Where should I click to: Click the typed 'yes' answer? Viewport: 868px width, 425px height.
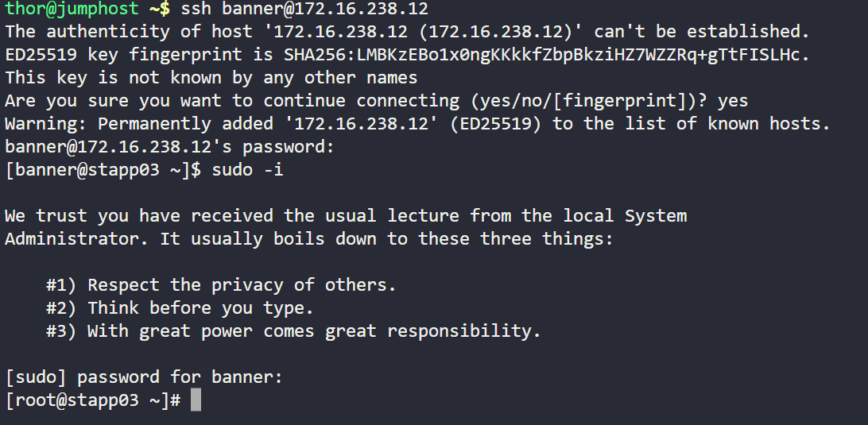tap(732, 101)
